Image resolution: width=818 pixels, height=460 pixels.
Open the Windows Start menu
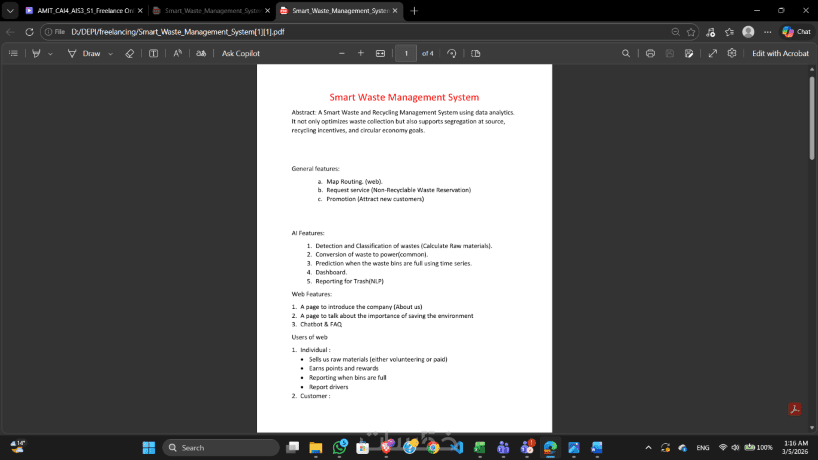click(149, 447)
